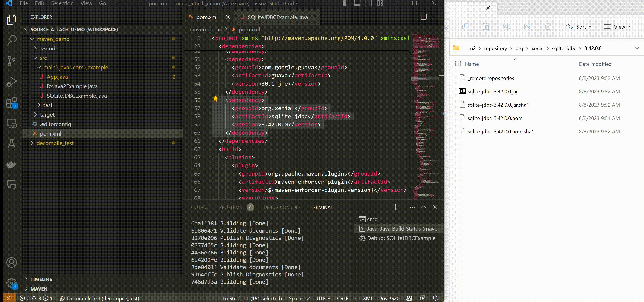644x302 pixels.
Task: Open the Extensions view
Action: click(12, 102)
